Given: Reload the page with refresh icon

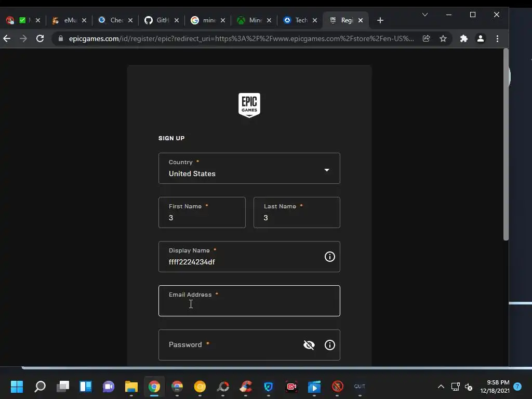Looking at the screenshot, I should point(40,38).
